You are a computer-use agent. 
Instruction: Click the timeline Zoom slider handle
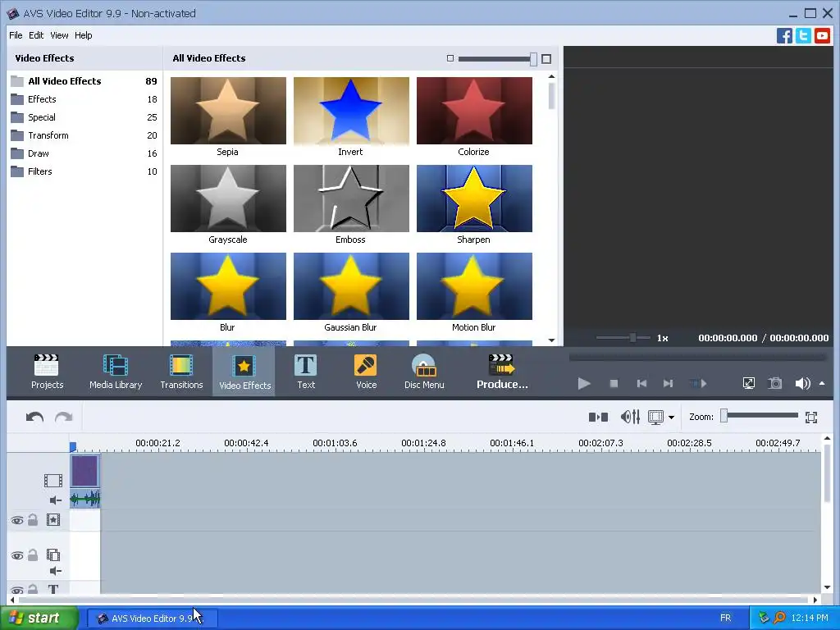point(724,416)
